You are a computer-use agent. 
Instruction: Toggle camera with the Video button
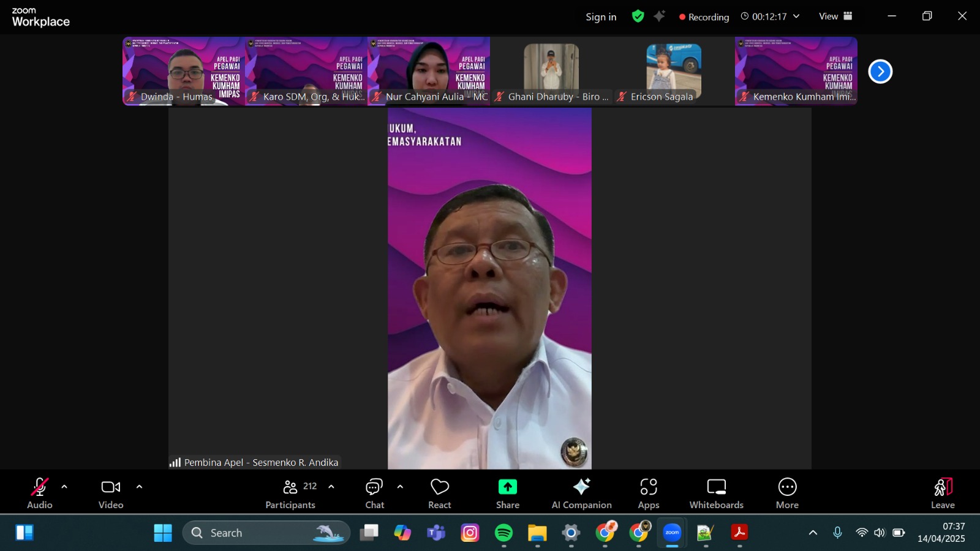pos(111,493)
